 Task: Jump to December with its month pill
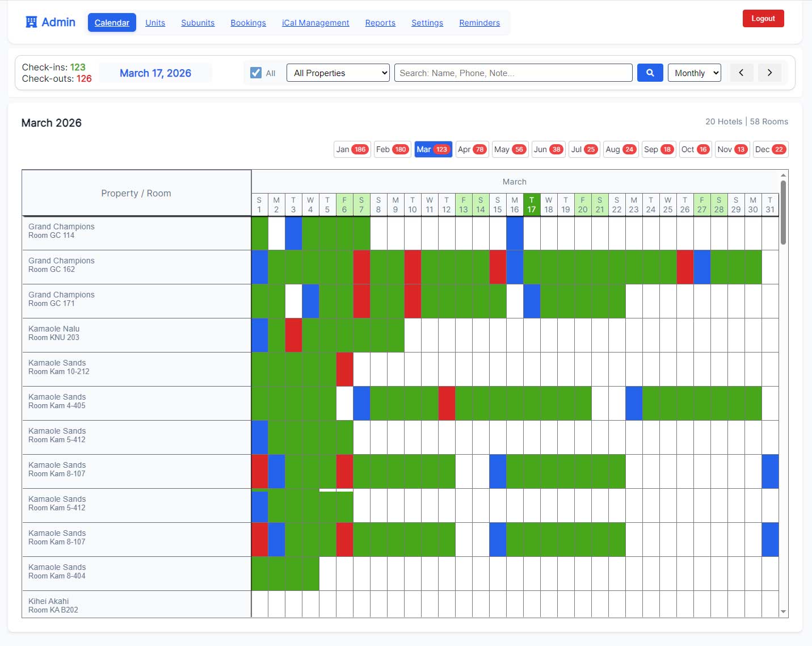(771, 149)
